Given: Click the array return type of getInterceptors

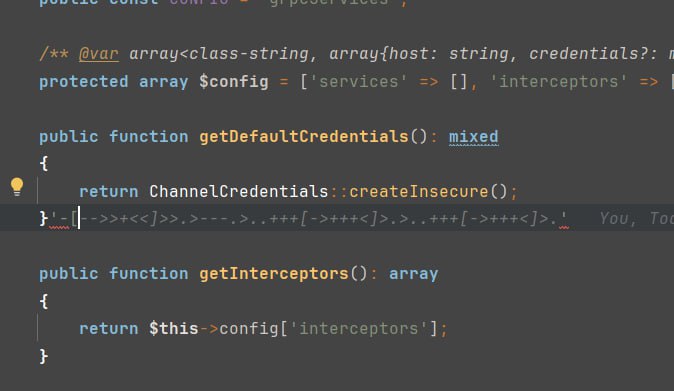Looking at the screenshot, I should (x=414, y=274).
